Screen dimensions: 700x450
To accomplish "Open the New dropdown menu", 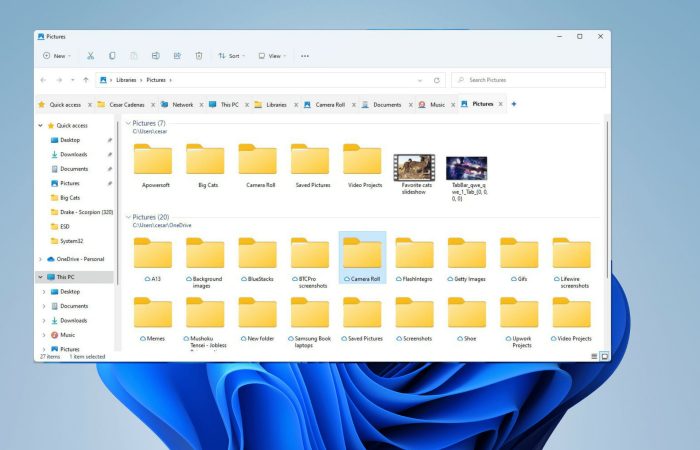I will click(x=57, y=56).
